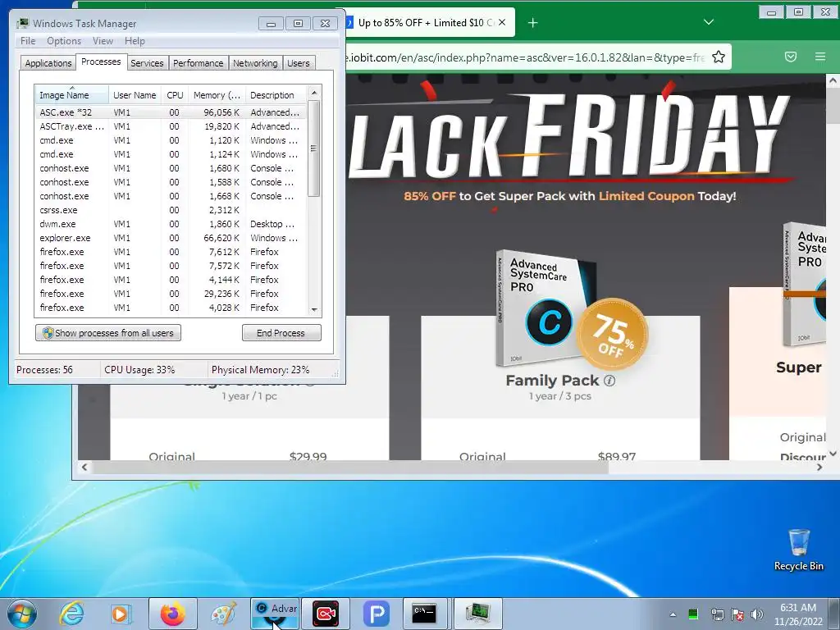The image size is (840, 630).
Task: Open the red screen recorder taskbar icon
Action: click(326, 614)
